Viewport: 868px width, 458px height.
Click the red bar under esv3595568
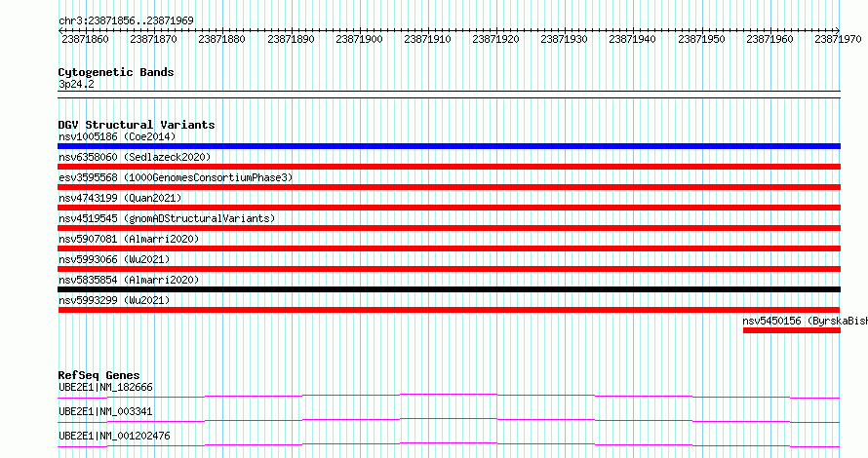[x=449, y=187]
